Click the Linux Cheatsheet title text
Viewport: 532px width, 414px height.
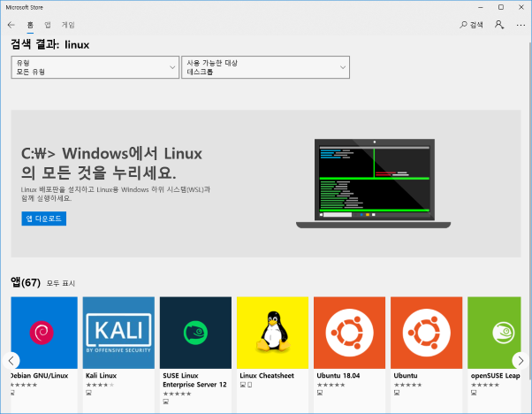267,376
